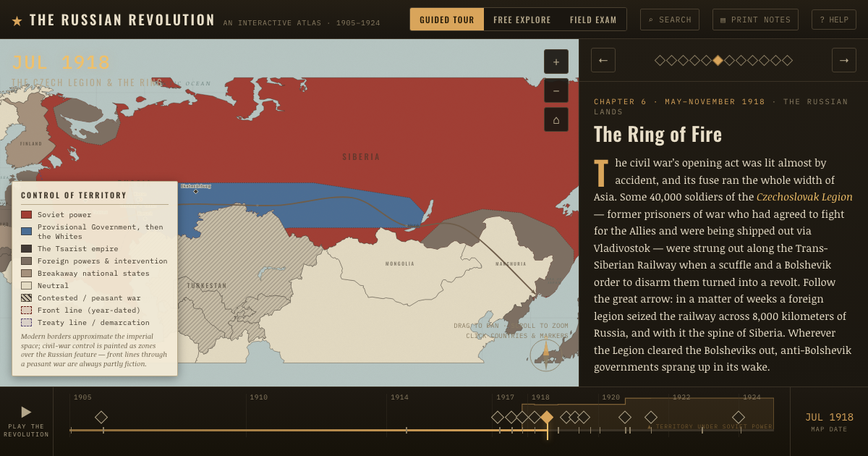Click the Soviet power red swatch
This screenshot has height=456, width=868.
coord(26,214)
